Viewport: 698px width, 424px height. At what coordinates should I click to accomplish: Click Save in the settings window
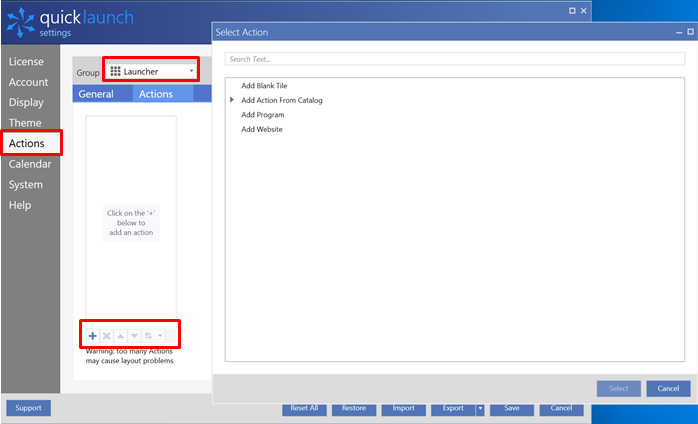[x=512, y=408]
